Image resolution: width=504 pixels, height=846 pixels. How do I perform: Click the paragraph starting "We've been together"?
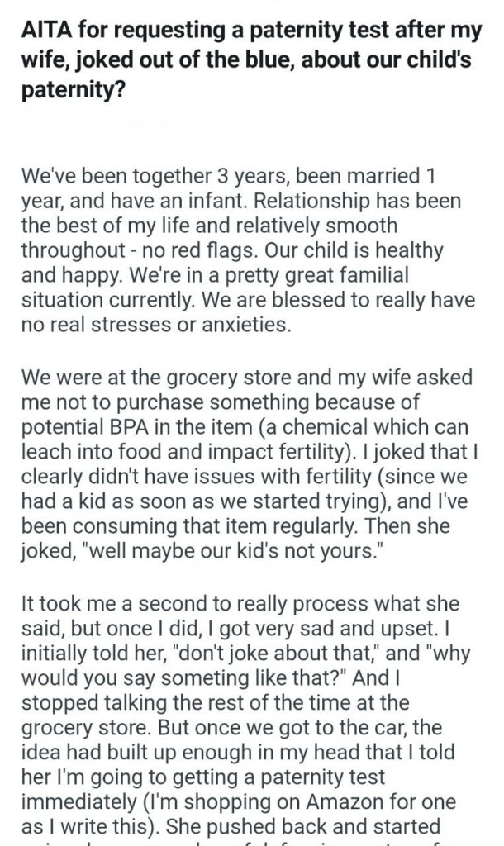tap(233, 250)
